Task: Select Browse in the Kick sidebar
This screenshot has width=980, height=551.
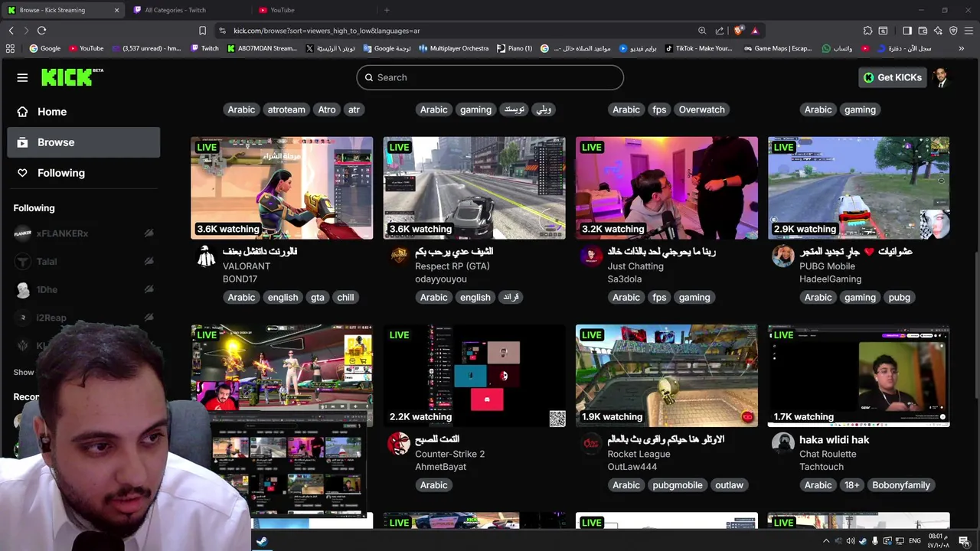Action: (83, 142)
